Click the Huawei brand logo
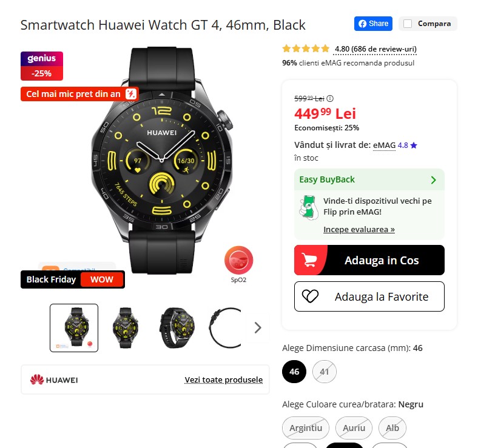This screenshot has width=478, height=448. [x=54, y=379]
